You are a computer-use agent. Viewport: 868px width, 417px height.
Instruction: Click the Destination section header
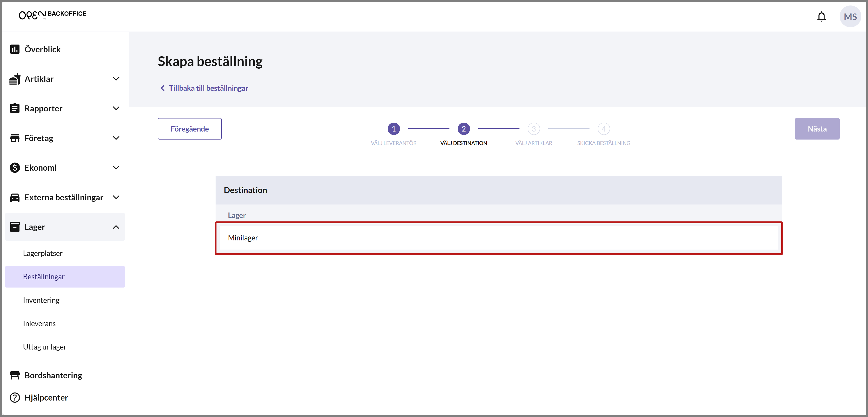[x=499, y=190]
